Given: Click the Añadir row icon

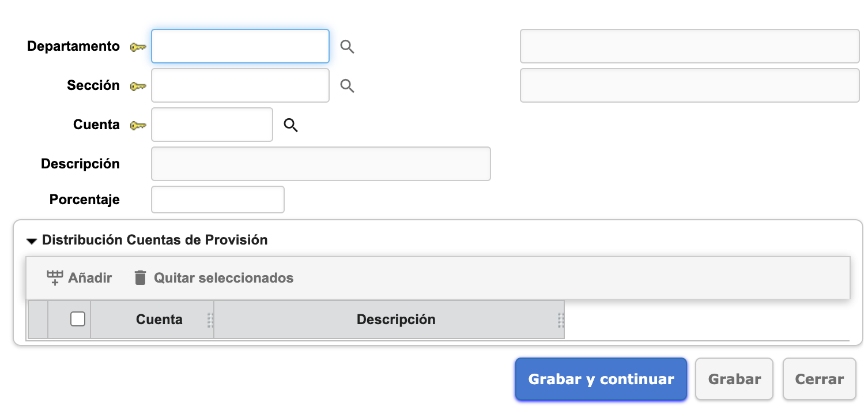Looking at the screenshot, I should click(x=55, y=278).
